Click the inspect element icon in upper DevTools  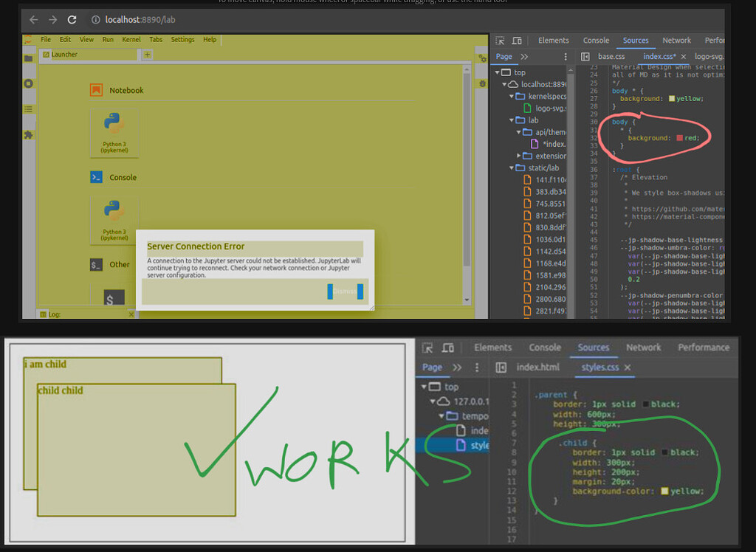coord(501,41)
